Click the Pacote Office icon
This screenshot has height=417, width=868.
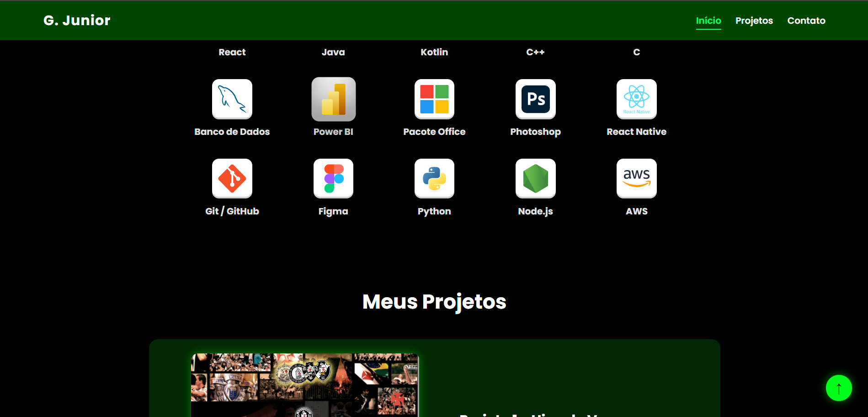coord(434,99)
